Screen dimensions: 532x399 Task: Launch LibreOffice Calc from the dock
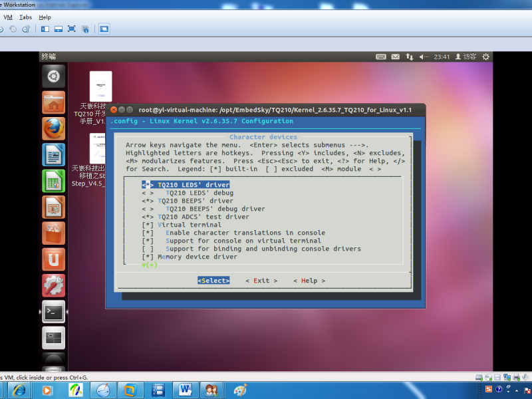click(x=53, y=181)
